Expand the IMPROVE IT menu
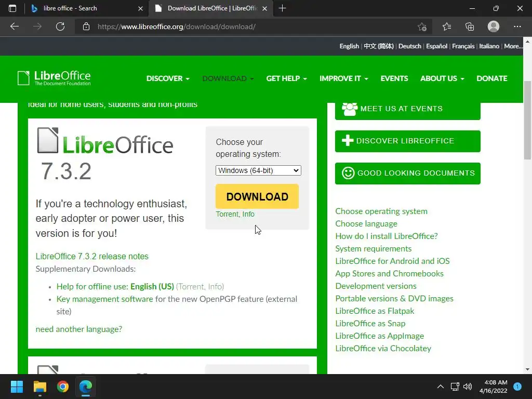Image resolution: width=532 pixels, height=399 pixels. click(x=344, y=78)
